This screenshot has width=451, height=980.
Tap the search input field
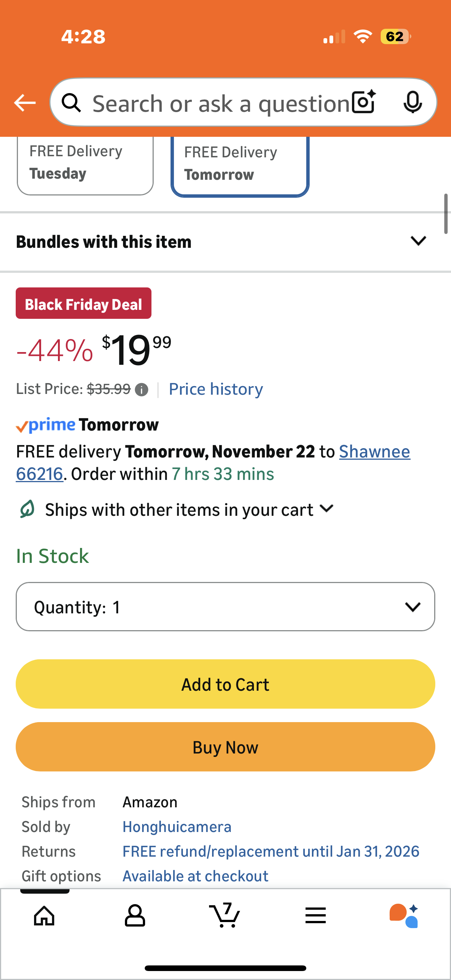(221, 103)
